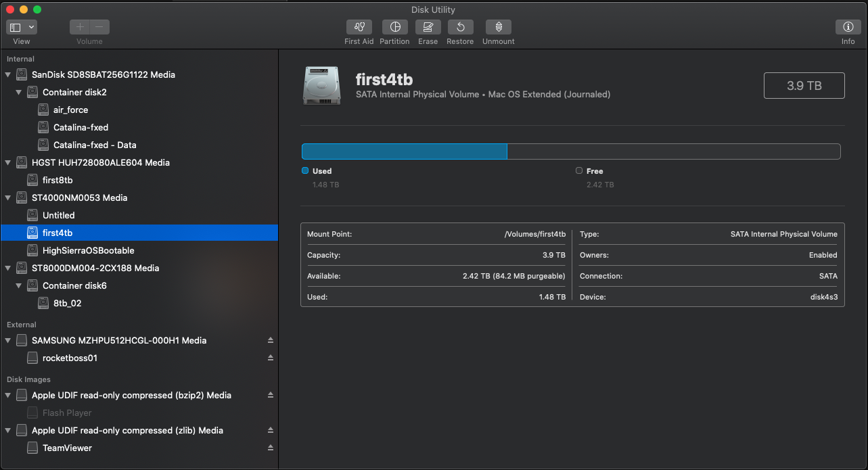
Task: Click the Erase toolbar icon
Action: (x=428, y=27)
